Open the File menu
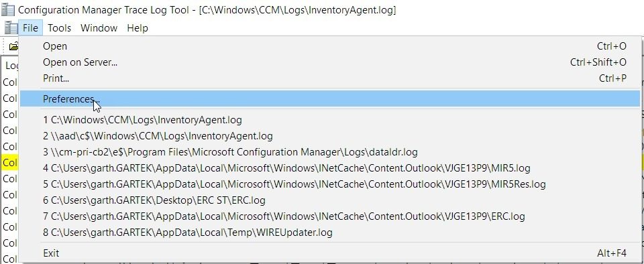This screenshot has height=264, width=644. coord(30,28)
